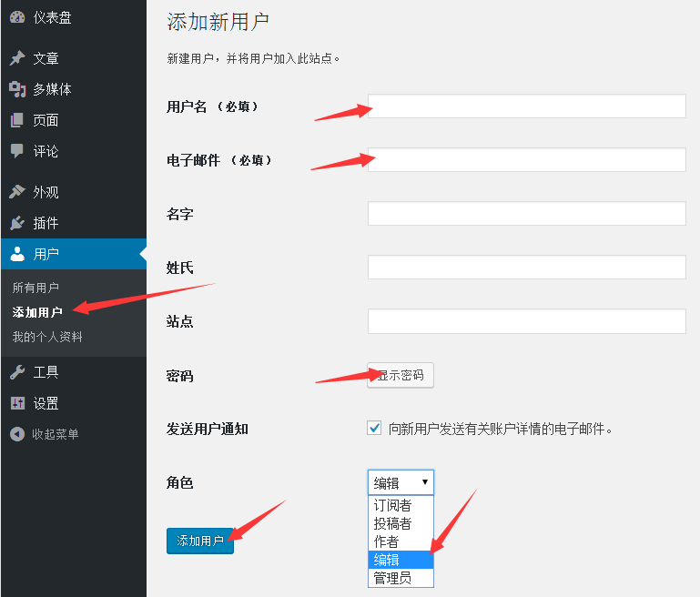
Task: Click the wrench icon beside 工具
Action: pos(17,372)
